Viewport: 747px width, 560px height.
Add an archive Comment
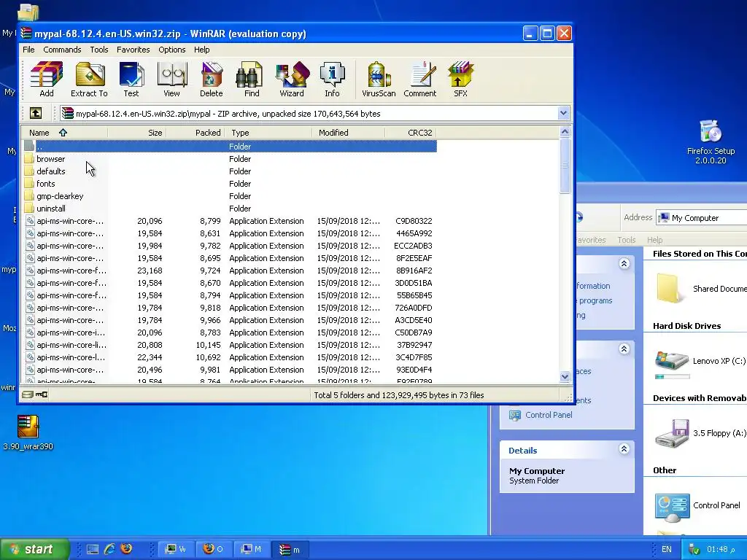(419, 79)
